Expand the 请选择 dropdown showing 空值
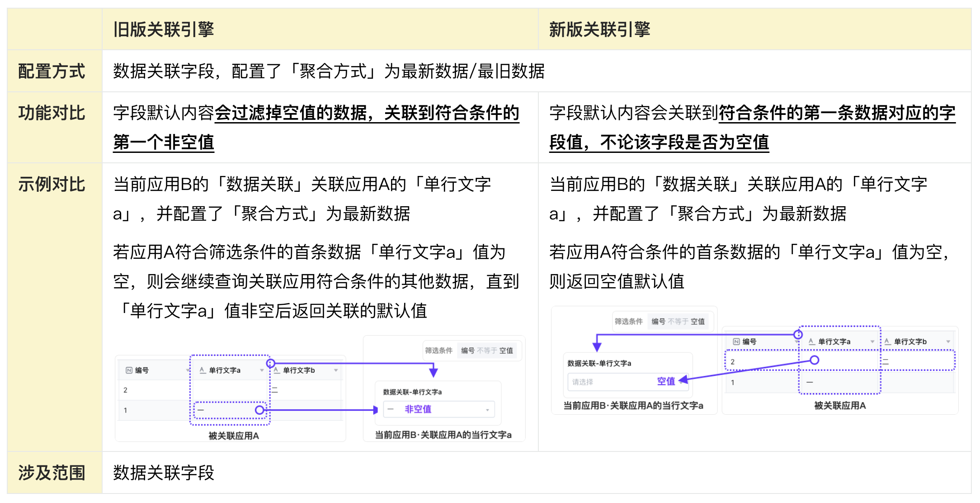 click(x=628, y=382)
